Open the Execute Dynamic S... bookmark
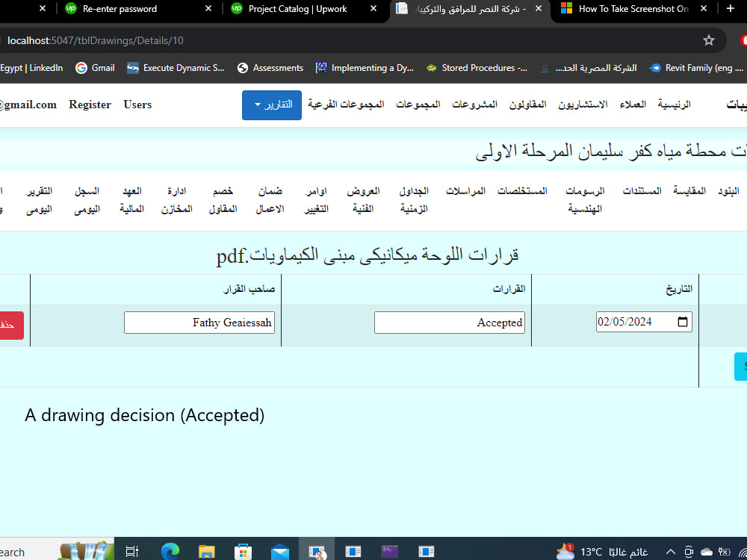The height and width of the screenshot is (560, 747). click(x=176, y=68)
